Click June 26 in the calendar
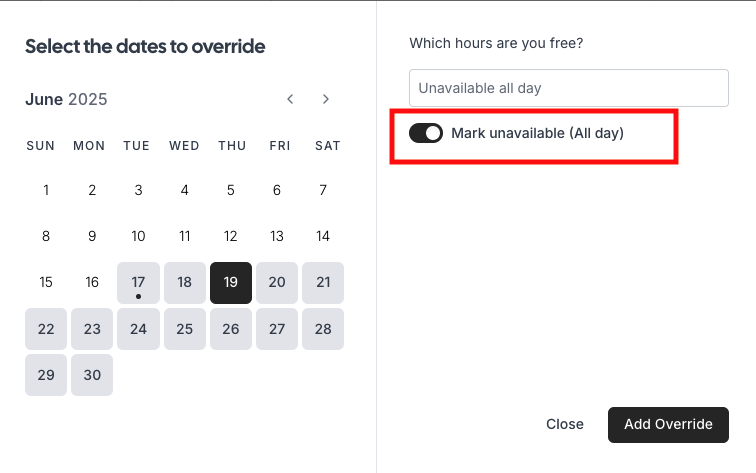 coord(231,329)
